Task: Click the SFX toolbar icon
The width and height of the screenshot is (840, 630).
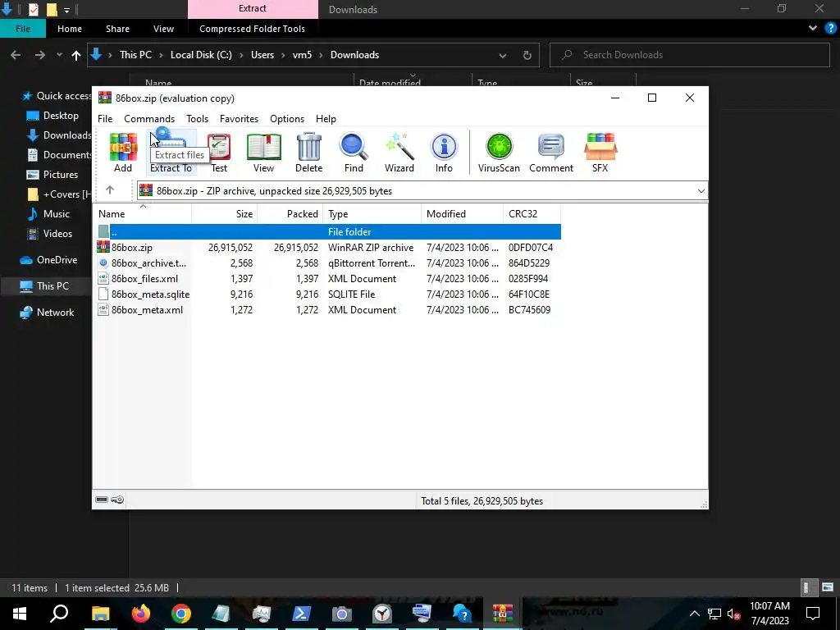Action: tap(600, 153)
